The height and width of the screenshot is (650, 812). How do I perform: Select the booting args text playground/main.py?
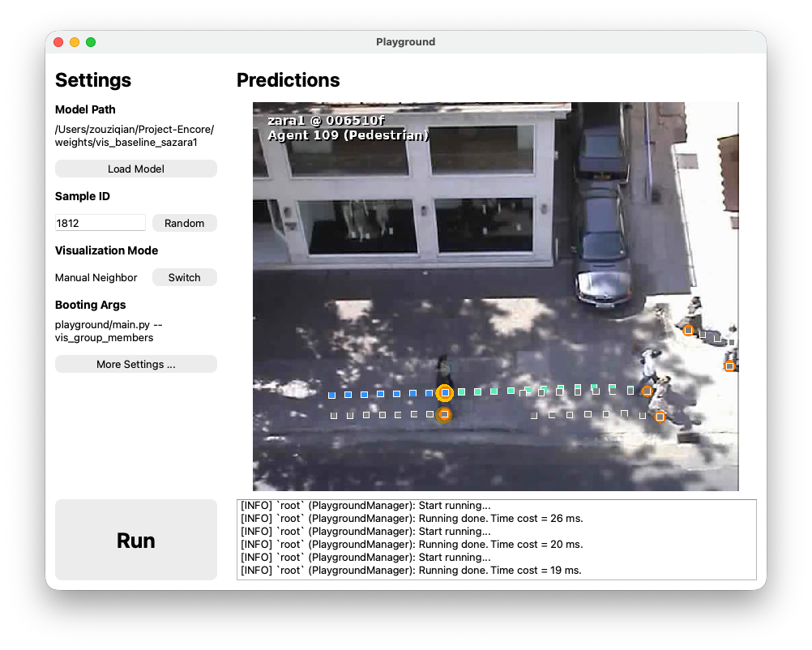109,331
